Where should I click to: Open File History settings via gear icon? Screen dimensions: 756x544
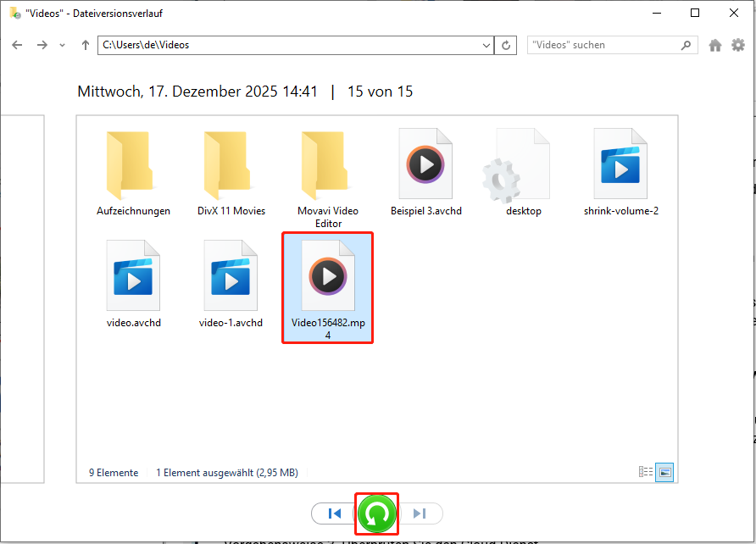coord(738,44)
